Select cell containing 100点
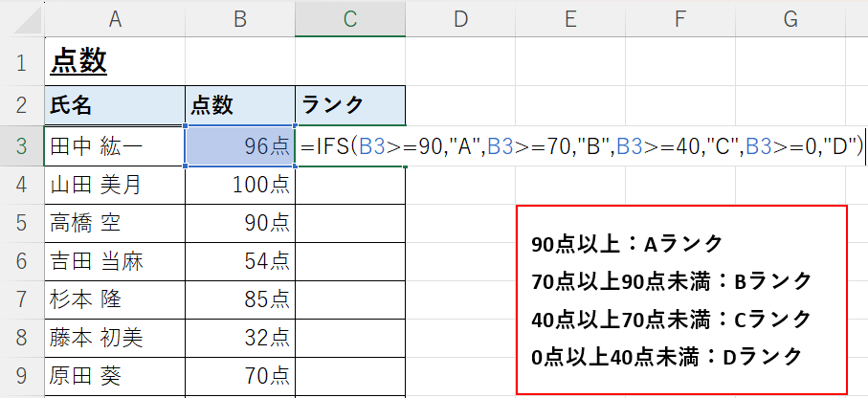Image resolution: width=868 pixels, height=398 pixels. [239, 185]
